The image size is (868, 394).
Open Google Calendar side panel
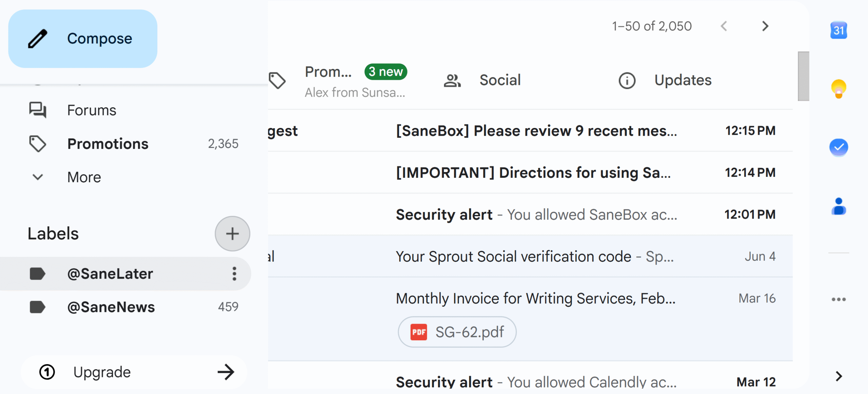pyautogui.click(x=839, y=30)
